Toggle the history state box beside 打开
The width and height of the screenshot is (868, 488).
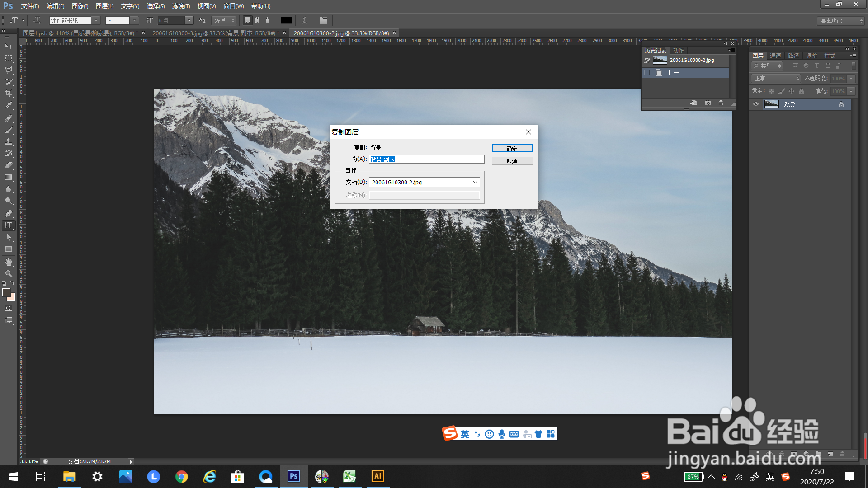pyautogui.click(x=647, y=73)
